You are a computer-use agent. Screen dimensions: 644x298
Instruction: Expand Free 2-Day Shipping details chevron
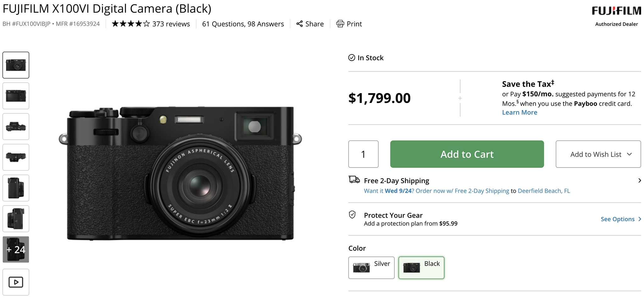point(639,181)
